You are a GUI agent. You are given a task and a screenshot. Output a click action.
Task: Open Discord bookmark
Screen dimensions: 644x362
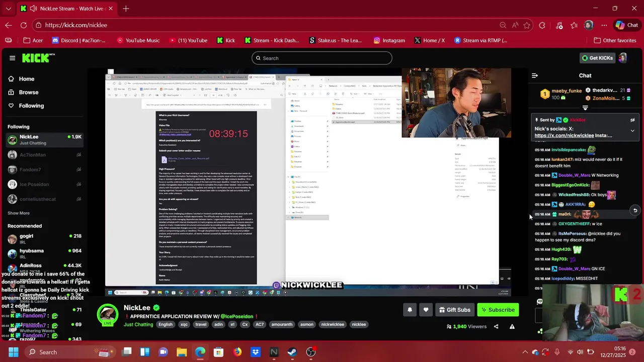tap(78, 40)
